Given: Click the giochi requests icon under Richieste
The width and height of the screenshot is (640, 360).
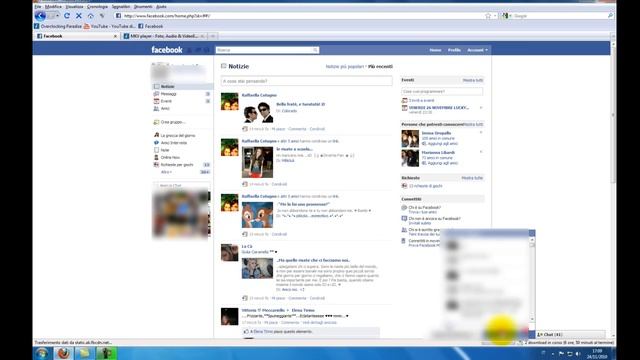Looking at the screenshot, I should (x=404, y=186).
